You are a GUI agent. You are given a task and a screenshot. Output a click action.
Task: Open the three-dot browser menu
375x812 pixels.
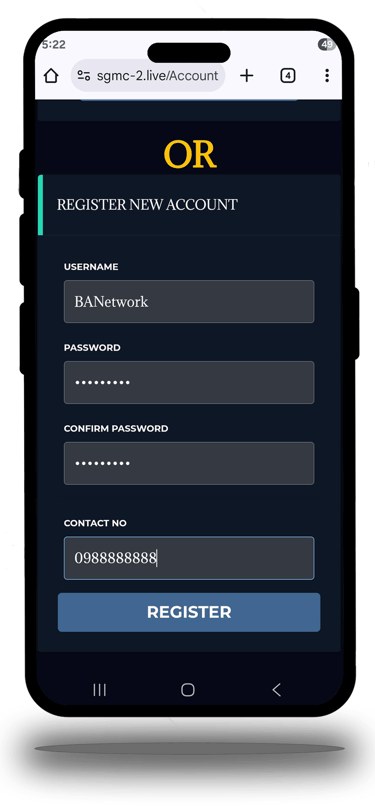(327, 76)
